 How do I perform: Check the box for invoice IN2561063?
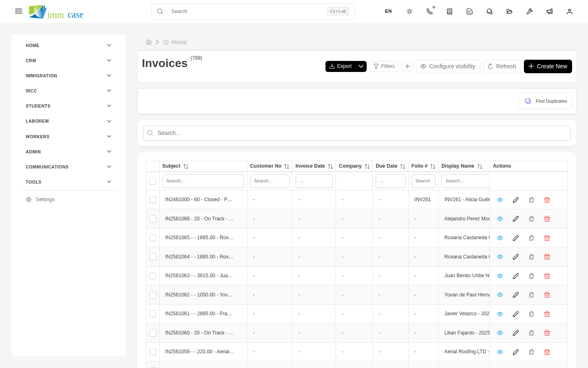pos(153,276)
